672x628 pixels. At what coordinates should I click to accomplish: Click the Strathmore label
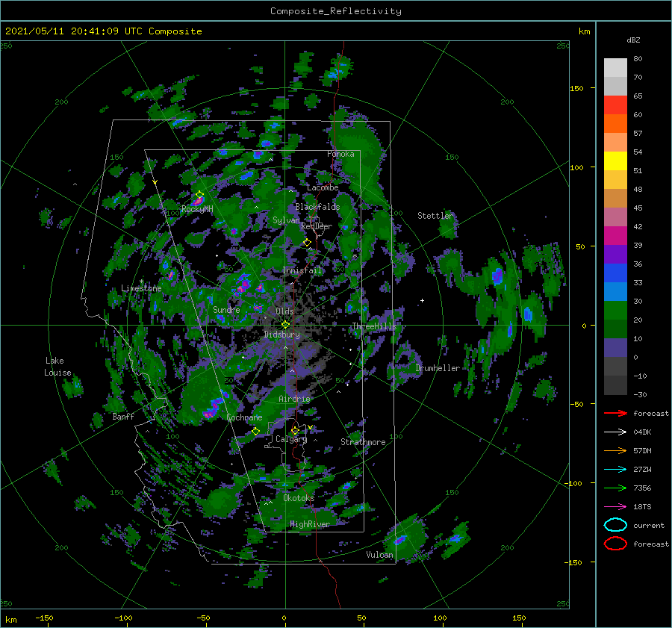coord(363,442)
